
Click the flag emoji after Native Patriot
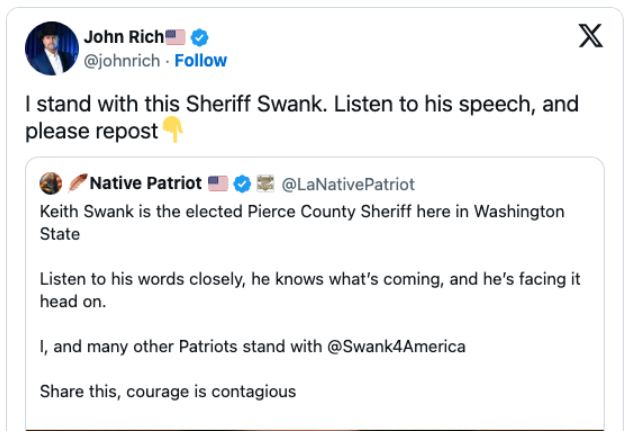(x=218, y=184)
